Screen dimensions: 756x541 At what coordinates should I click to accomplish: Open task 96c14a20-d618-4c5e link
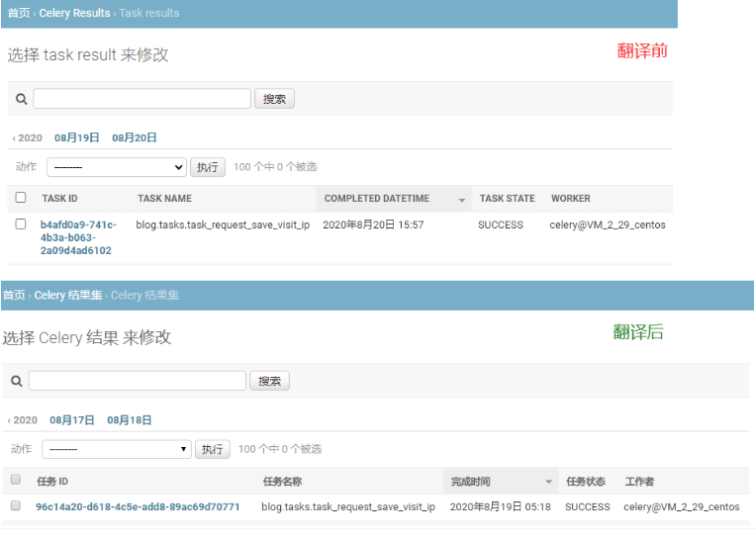click(138, 506)
